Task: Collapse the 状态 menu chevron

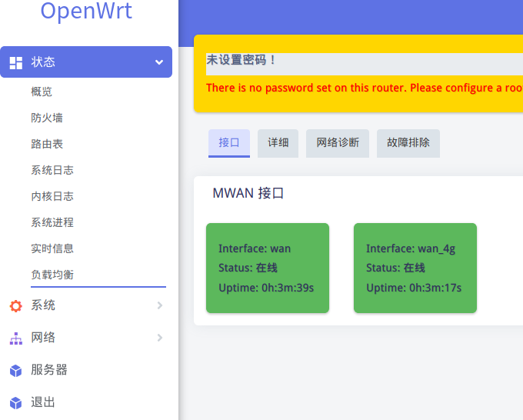Action: point(159,62)
